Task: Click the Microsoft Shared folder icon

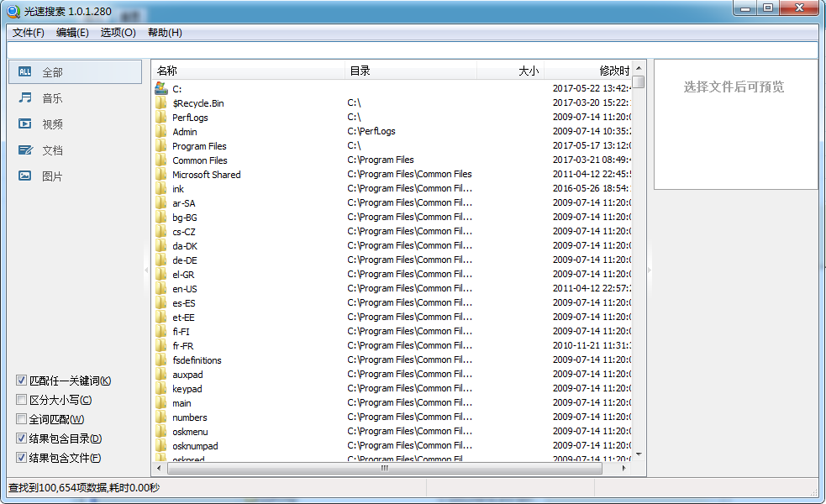Action: 161,174
